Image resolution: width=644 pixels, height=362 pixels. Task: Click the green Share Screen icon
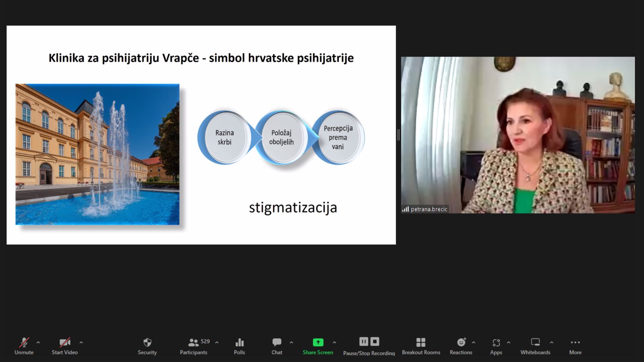pos(318,342)
